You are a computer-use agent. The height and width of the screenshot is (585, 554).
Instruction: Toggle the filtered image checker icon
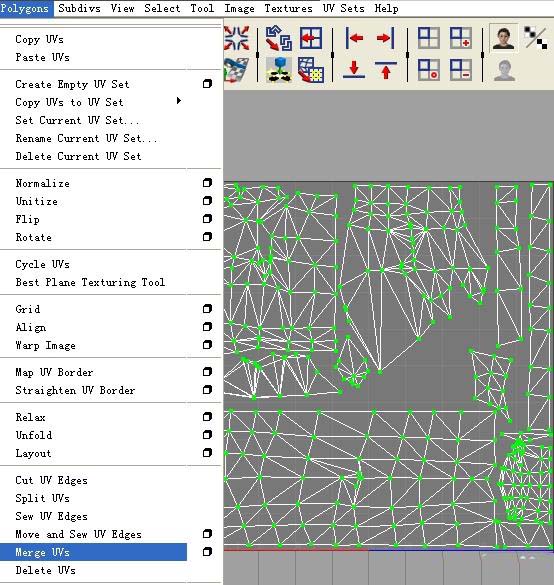coord(536,38)
